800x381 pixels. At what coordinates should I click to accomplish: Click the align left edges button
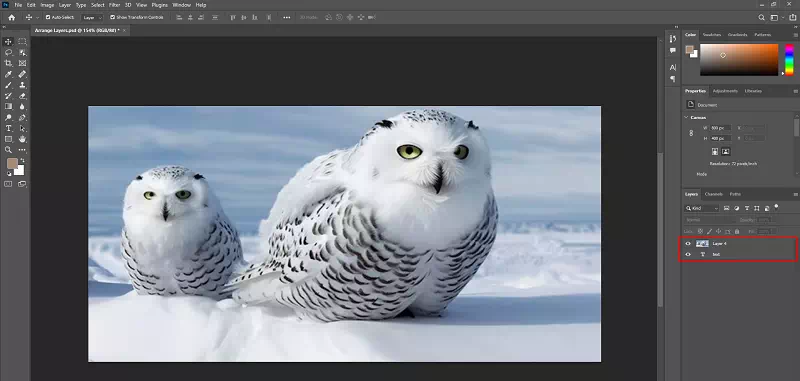click(x=179, y=17)
